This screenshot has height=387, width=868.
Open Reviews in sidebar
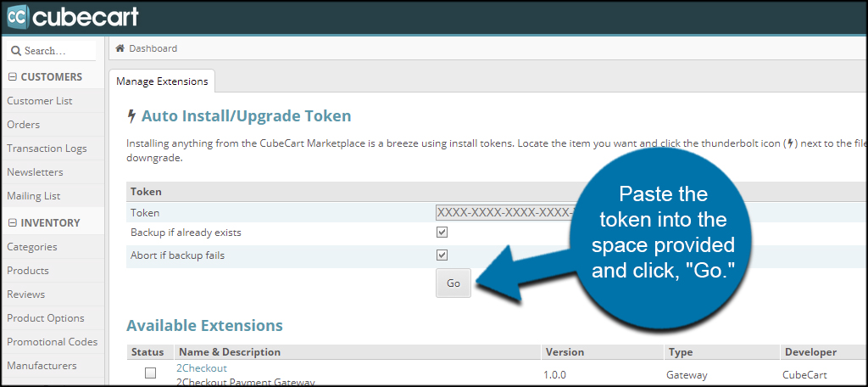[26, 294]
